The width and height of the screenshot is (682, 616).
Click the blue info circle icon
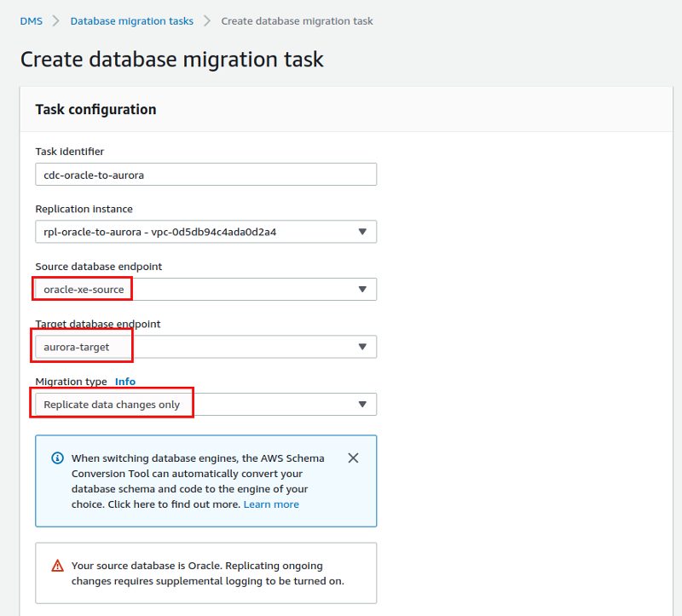(57, 458)
